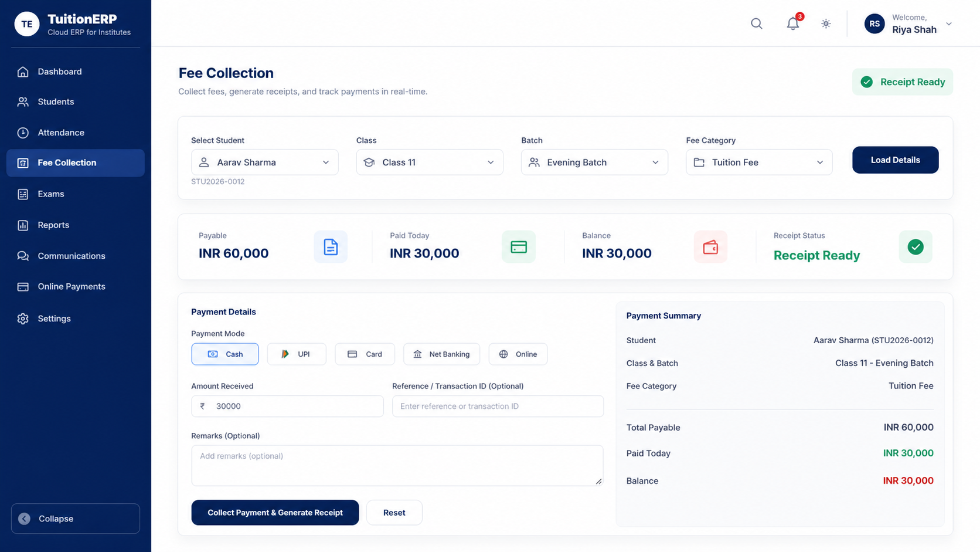This screenshot has width=980, height=552.
Task: Open the Tuition Fee category dropdown
Action: pyautogui.click(x=759, y=162)
